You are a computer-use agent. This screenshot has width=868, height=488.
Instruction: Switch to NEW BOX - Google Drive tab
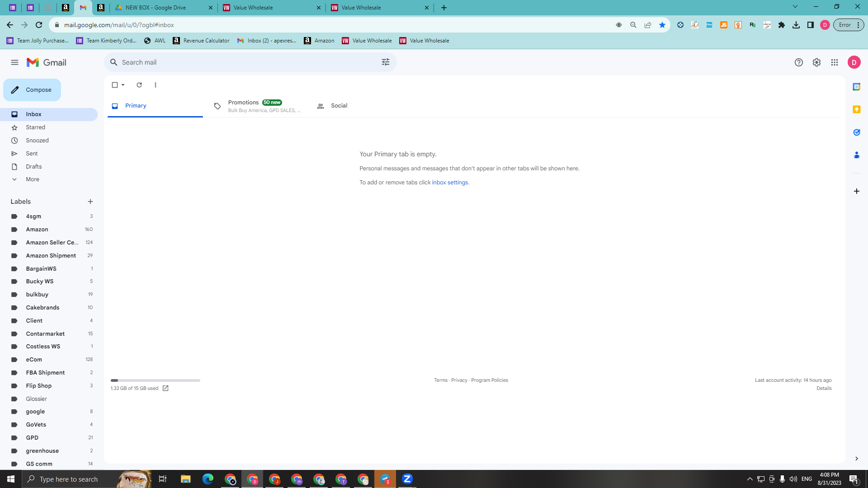pyautogui.click(x=164, y=8)
